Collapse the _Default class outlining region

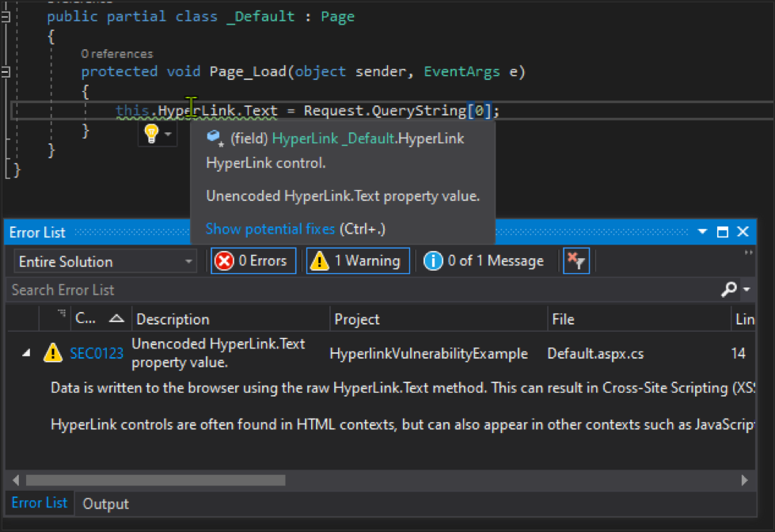click(x=6, y=17)
